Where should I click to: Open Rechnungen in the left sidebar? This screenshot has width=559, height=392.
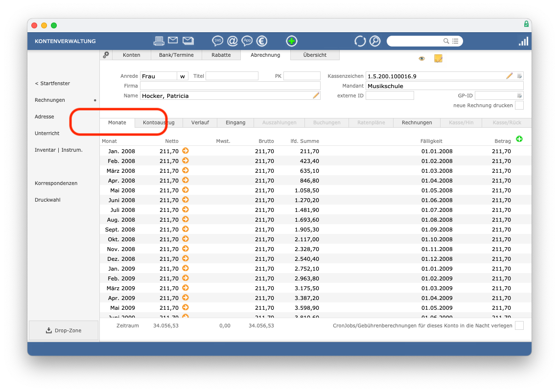tap(50, 100)
